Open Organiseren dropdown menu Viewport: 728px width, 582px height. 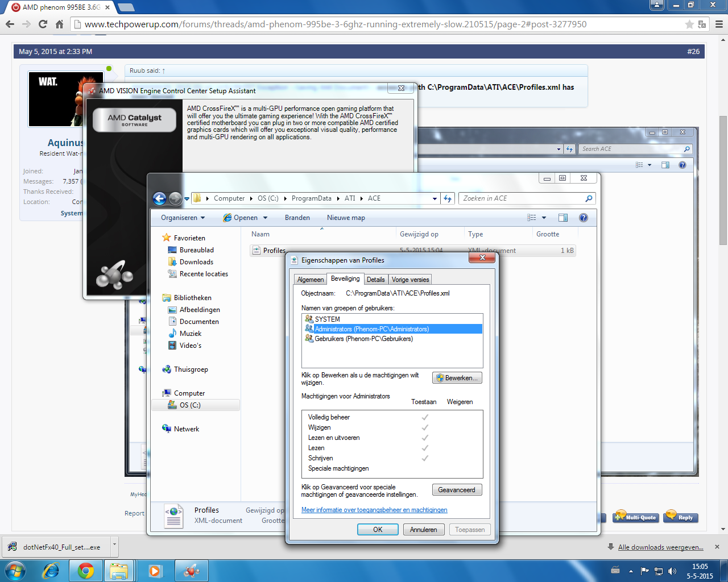(x=183, y=218)
